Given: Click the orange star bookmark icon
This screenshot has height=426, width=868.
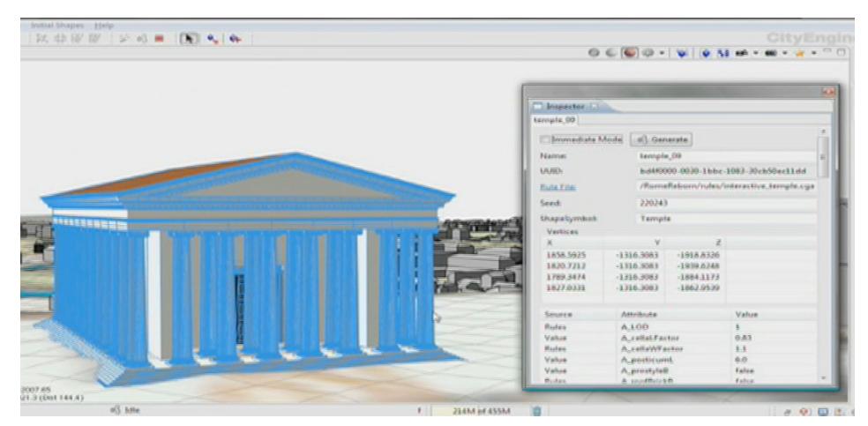Looking at the screenshot, I should point(800,53).
